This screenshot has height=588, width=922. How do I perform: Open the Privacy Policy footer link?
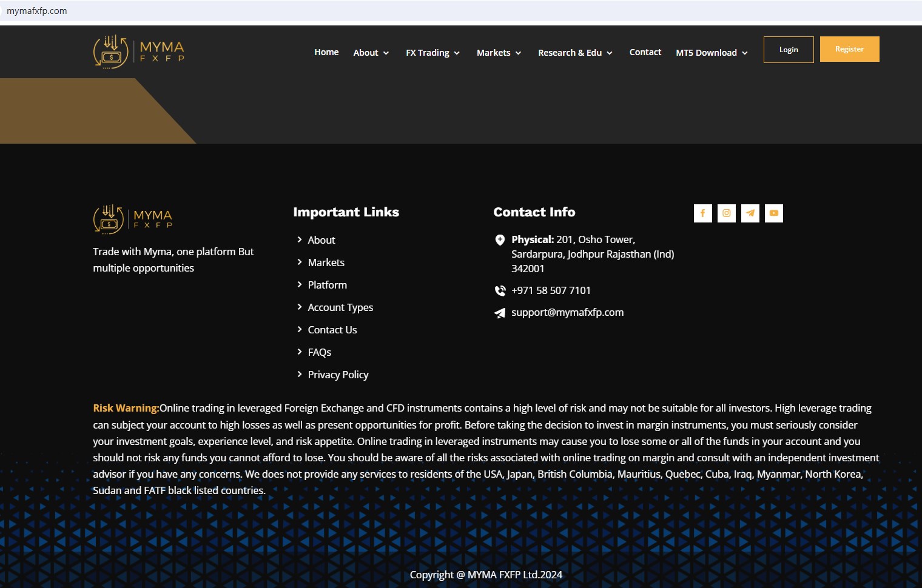pyautogui.click(x=338, y=375)
